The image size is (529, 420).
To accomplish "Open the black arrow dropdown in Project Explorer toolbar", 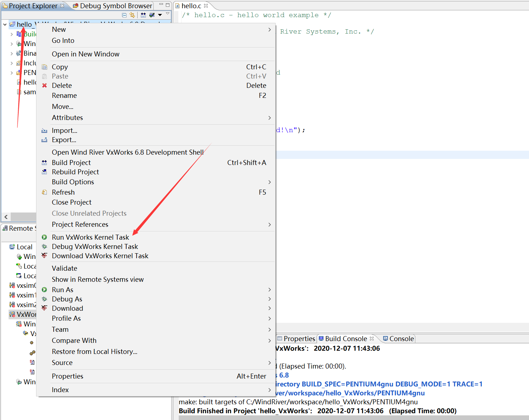I will (160, 15).
